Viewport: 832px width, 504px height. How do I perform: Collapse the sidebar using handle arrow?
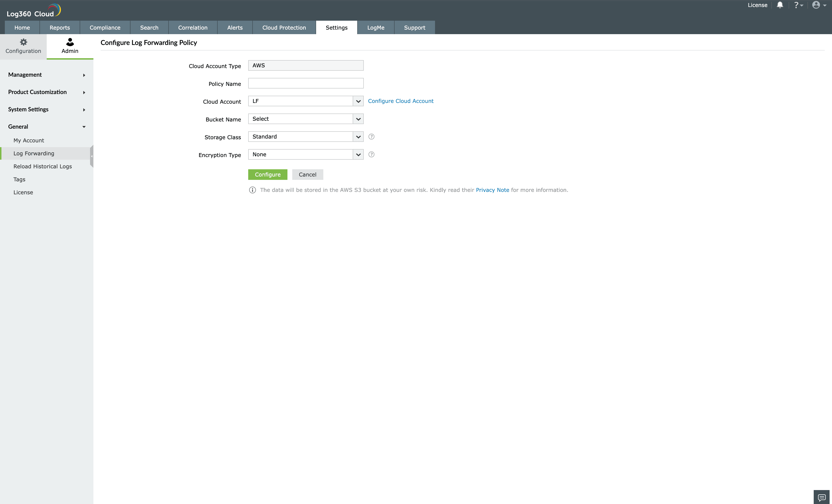91,156
